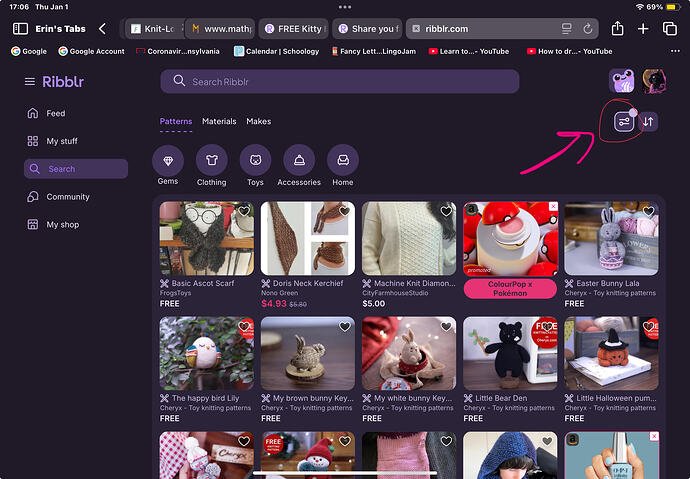Collapse the Ribblr hamburger menu
The height and width of the screenshot is (479, 690).
pos(30,81)
